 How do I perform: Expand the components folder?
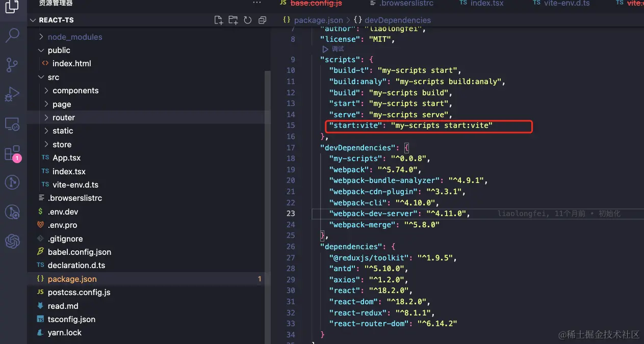pos(46,91)
